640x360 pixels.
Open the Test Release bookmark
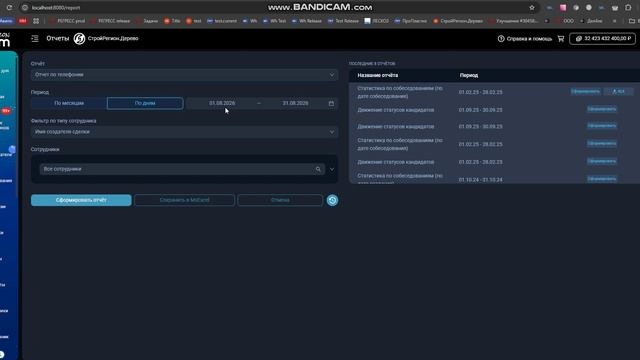coord(343,21)
